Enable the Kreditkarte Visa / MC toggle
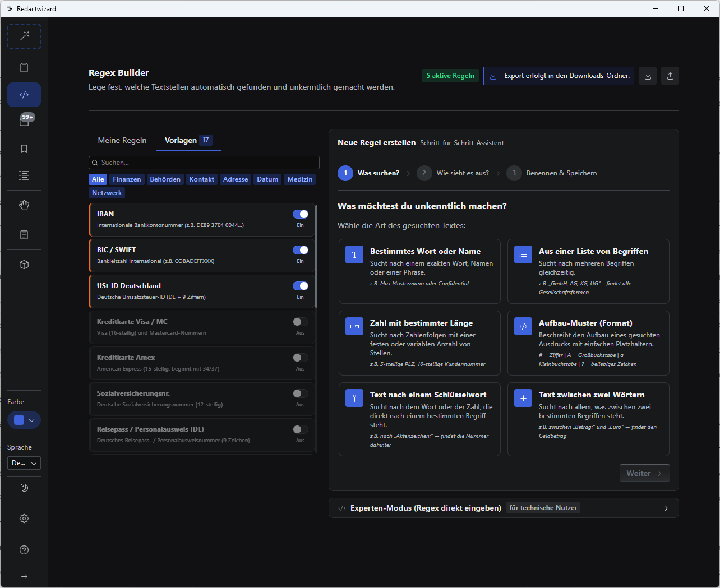The width and height of the screenshot is (720, 588). 301,322
